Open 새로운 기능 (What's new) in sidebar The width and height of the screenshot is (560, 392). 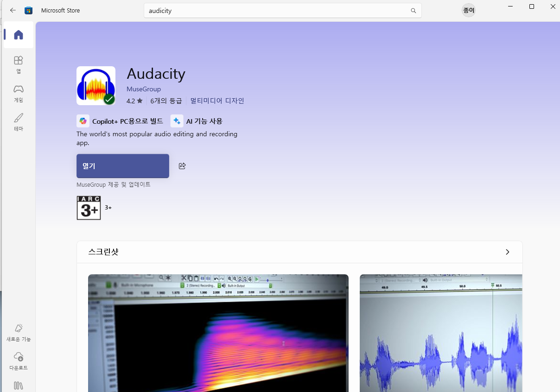click(19, 333)
